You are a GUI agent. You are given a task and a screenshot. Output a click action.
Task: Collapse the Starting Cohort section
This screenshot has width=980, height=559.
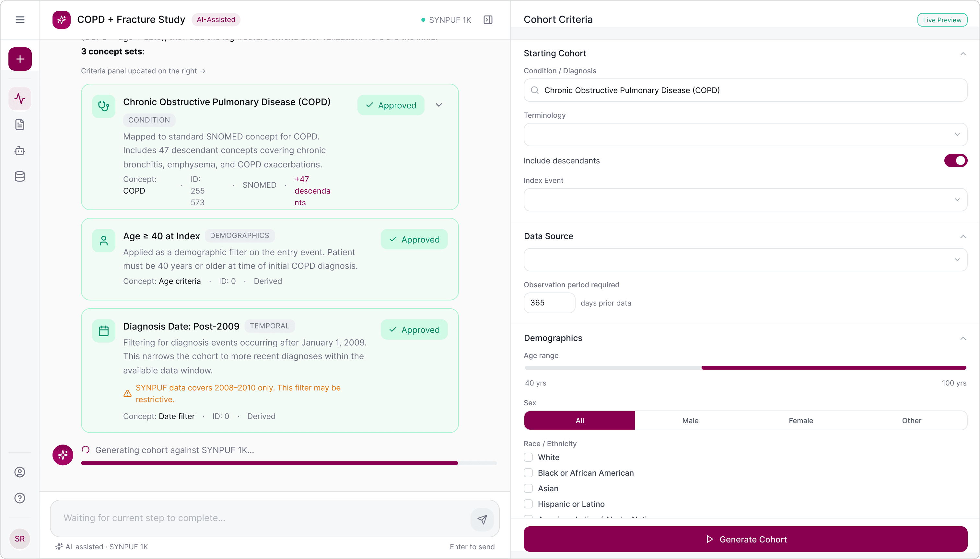click(x=963, y=54)
